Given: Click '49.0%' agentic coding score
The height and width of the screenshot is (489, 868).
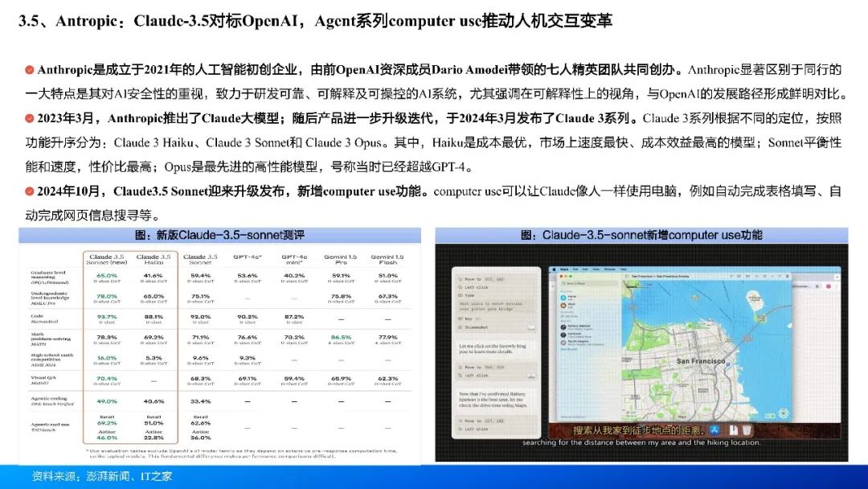Looking at the screenshot, I should click(107, 401).
